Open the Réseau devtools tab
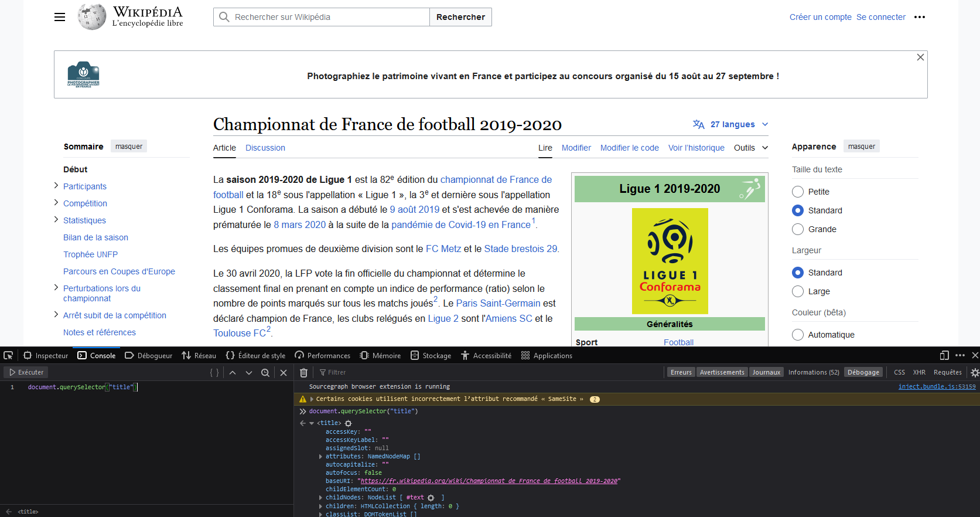 pos(199,355)
